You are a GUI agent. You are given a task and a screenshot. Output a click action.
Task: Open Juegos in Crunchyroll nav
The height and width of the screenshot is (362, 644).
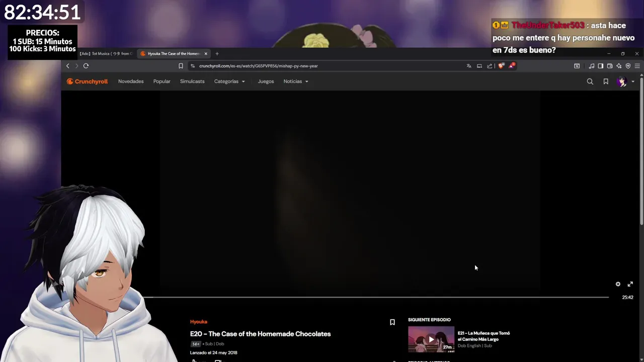point(266,81)
